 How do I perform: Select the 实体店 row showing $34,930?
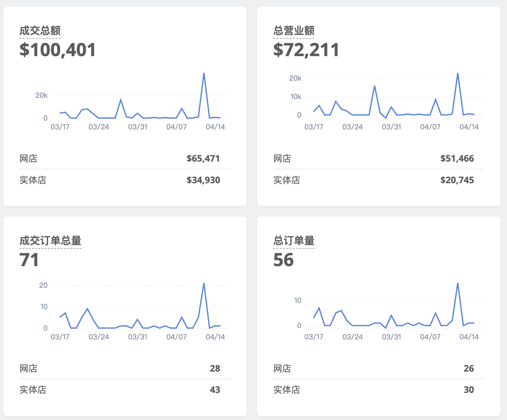click(125, 180)
